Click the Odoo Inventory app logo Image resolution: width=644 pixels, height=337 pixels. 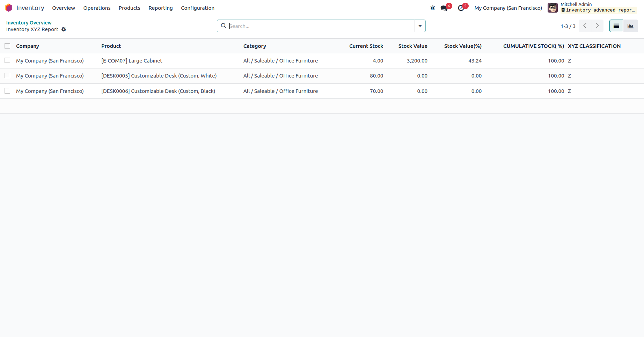[x=9, y=8]
